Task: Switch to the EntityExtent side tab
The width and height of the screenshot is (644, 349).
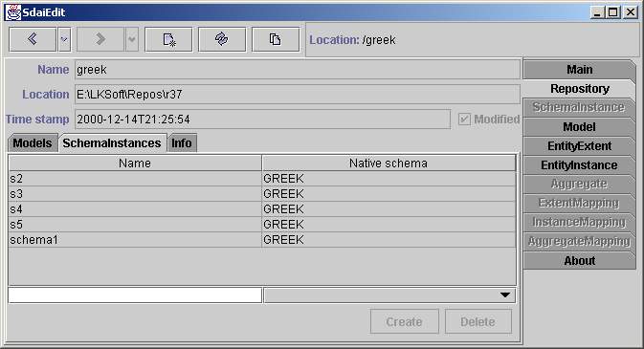Action: [579, 145]
